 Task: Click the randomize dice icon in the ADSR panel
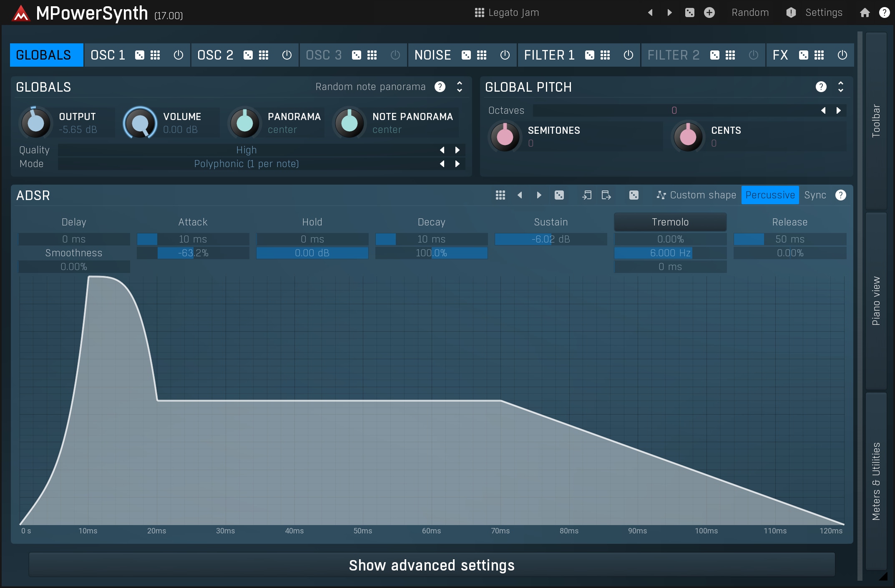click(x=559, y=195)
